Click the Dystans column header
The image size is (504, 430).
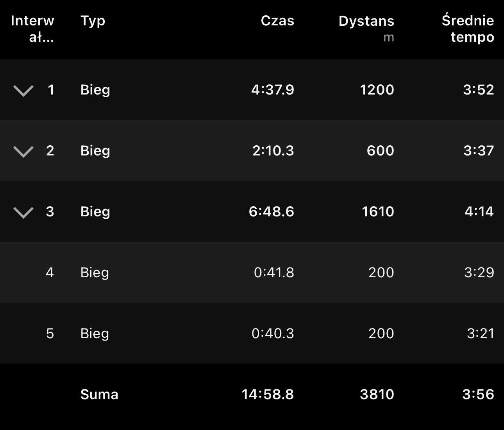pos(366,21)
